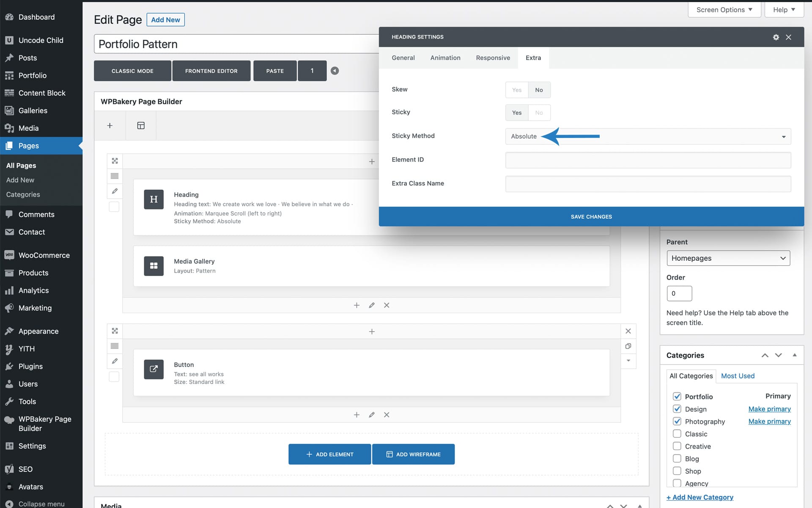Click the pencil edit icon on second row
812x508 pixels.
pyautogui.click(x=115, y=361)
